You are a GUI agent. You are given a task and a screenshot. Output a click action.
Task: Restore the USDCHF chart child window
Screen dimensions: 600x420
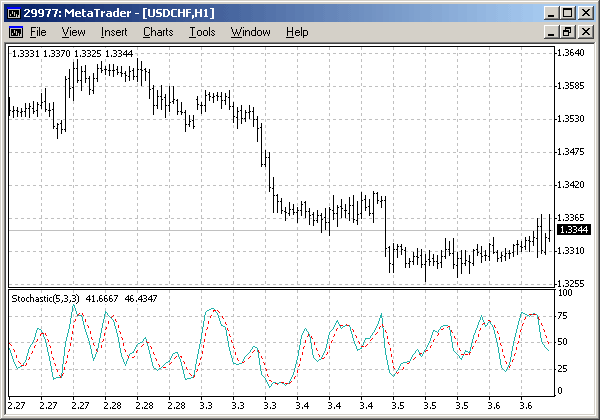(x=568, y=32)
